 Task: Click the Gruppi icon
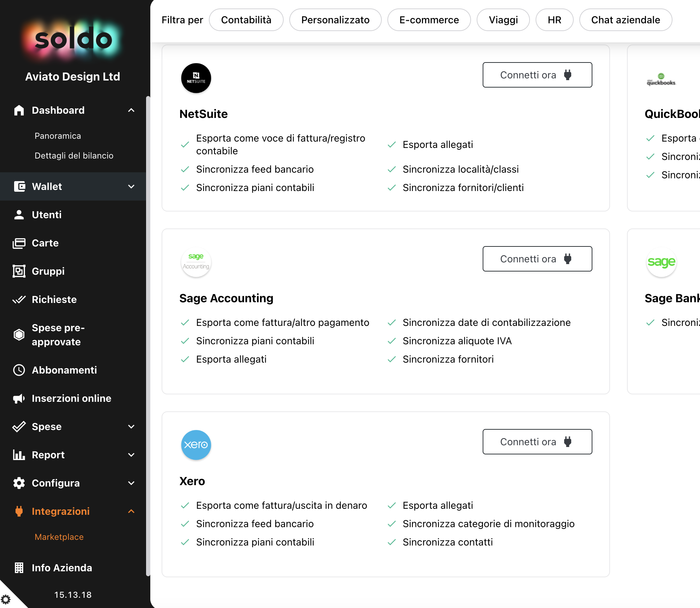pyautogui.click(x=19, y=271)
